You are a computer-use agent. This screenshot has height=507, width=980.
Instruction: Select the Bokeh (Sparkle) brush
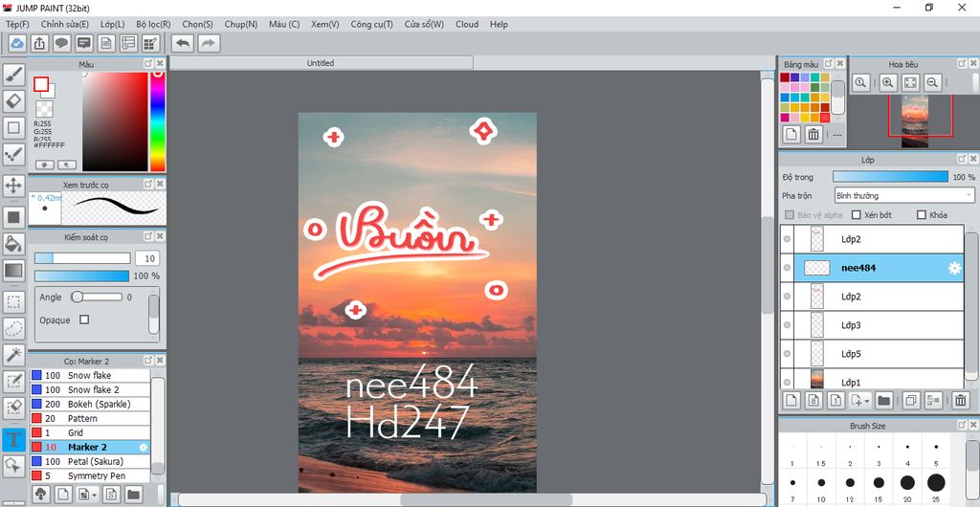point(90,404)
